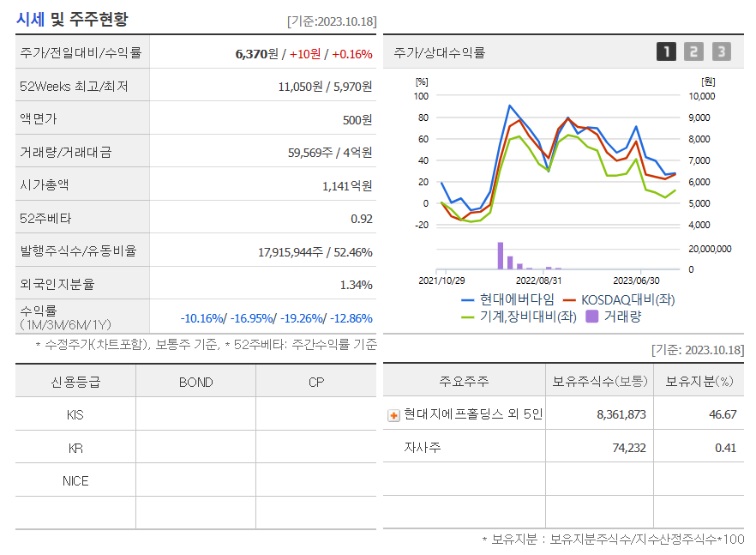The image size is (756, 555).
Task: Select chart view button 1
Action: click(668, 51)
